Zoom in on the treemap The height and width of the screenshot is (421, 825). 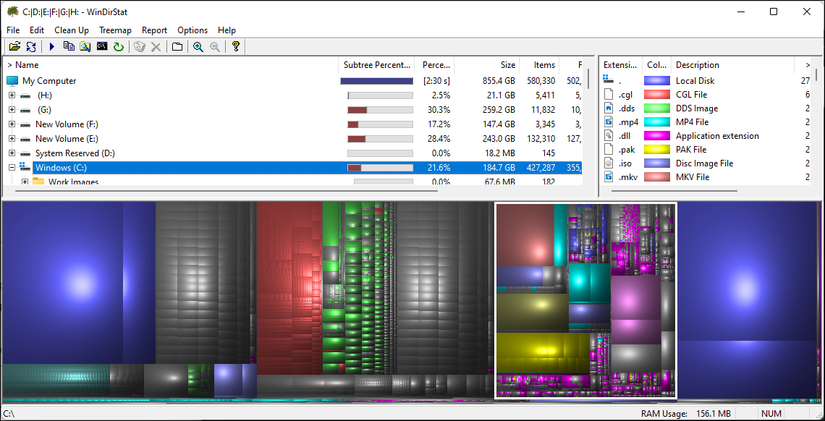click(198, 47)
